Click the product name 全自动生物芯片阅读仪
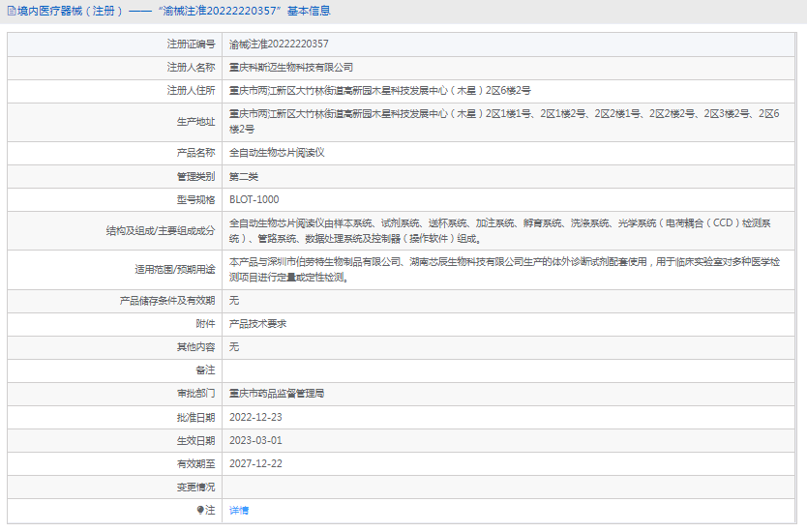Viewport: 807px width, 532px height. pyautogui.click(x=277, y=153)
